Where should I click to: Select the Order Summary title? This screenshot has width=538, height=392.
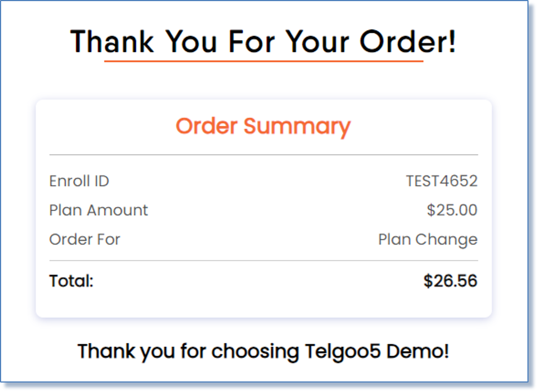point(263,126)
